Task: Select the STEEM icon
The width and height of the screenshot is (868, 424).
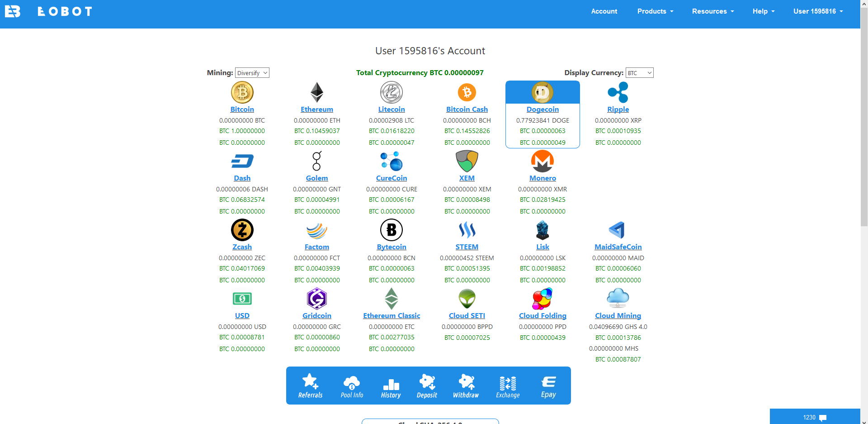Action: pyautogui.click(x=467, y=230)
